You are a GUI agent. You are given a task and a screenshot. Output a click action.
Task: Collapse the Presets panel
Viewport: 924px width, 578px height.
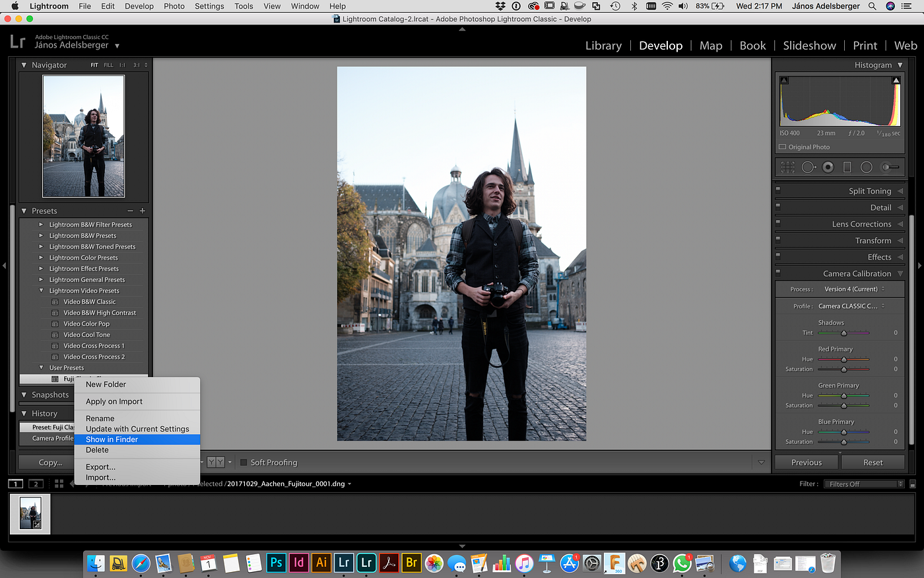[24, 211]
